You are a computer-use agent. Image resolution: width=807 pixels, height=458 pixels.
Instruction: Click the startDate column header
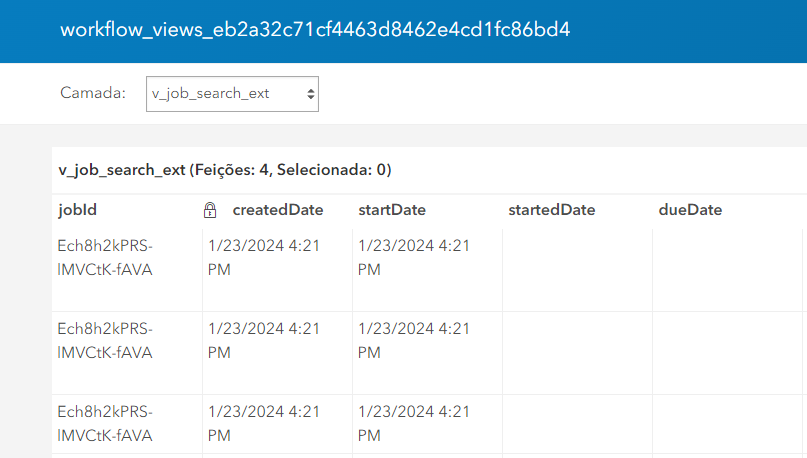tap(392, 210)
